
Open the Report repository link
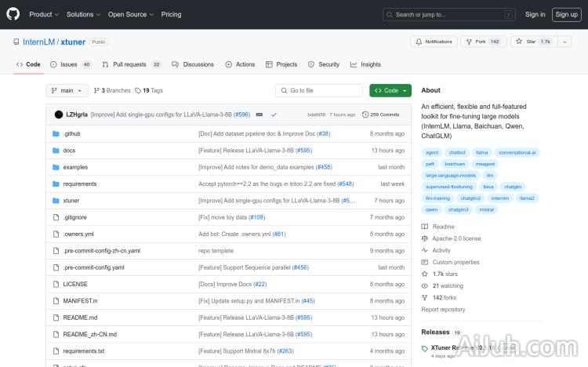point(443,310)
